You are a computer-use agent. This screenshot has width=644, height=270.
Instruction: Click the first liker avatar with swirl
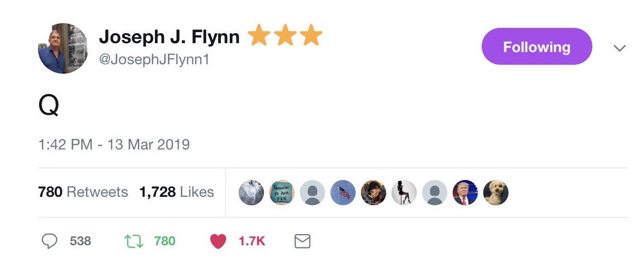pyautogui.click(x=251, y=193)
